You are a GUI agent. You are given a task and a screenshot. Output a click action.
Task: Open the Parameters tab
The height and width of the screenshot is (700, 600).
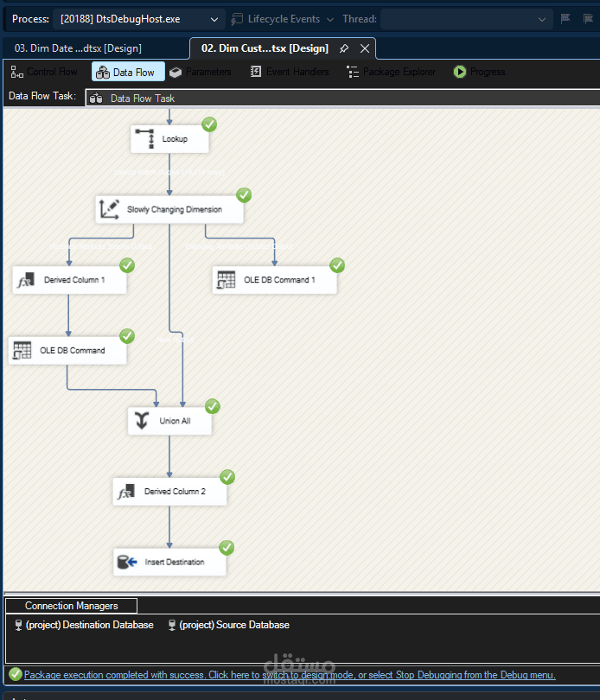201,72
